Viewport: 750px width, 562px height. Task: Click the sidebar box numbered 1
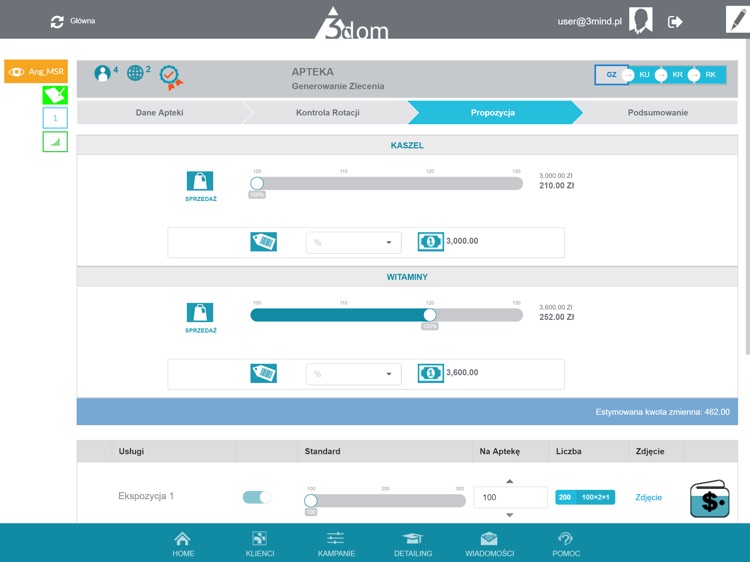(55, 118)
